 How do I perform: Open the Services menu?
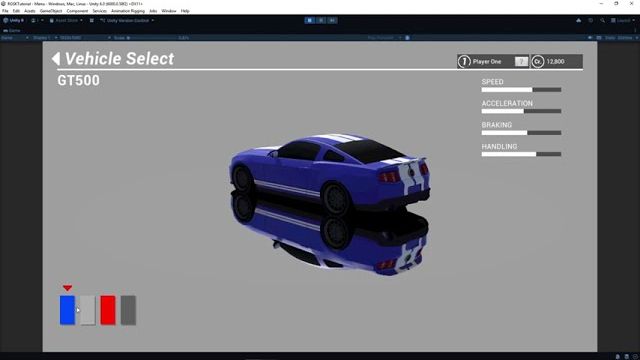99,11
